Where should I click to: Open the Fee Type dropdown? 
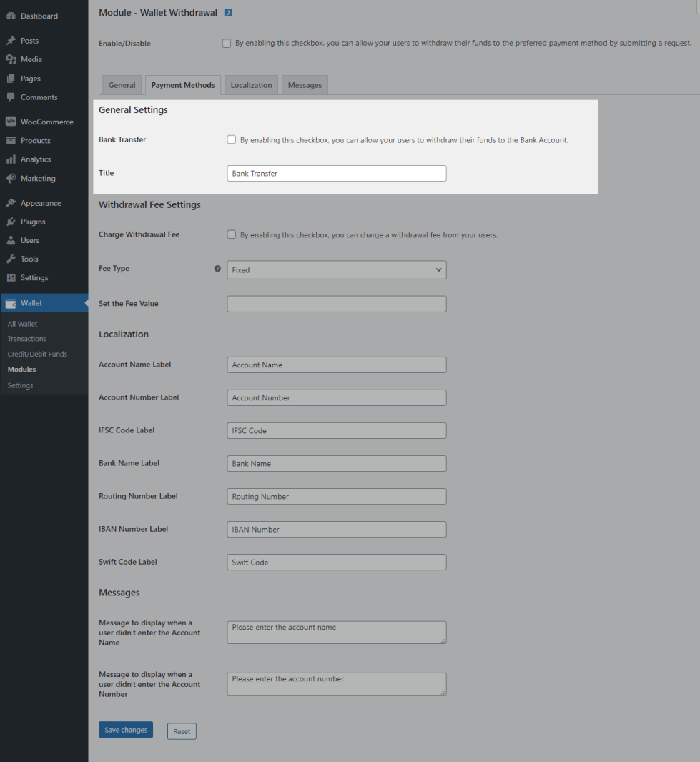336,270
